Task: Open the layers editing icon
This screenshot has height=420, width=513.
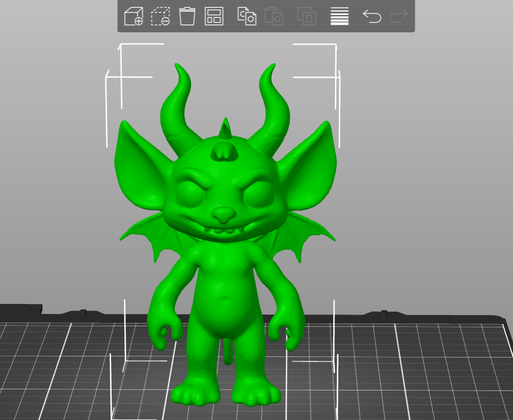Action: (x=339, y=16)
